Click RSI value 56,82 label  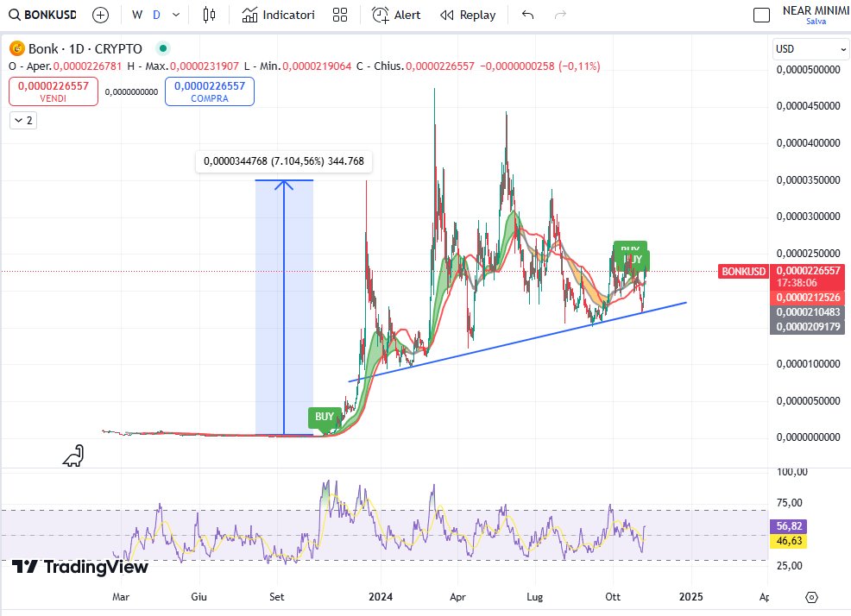(x=789, y=526)
